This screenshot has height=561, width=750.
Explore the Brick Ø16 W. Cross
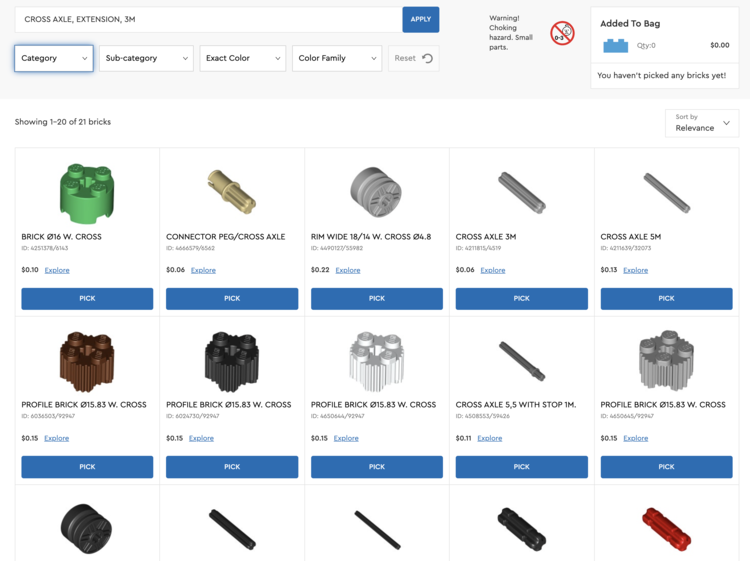pos(57,270)
